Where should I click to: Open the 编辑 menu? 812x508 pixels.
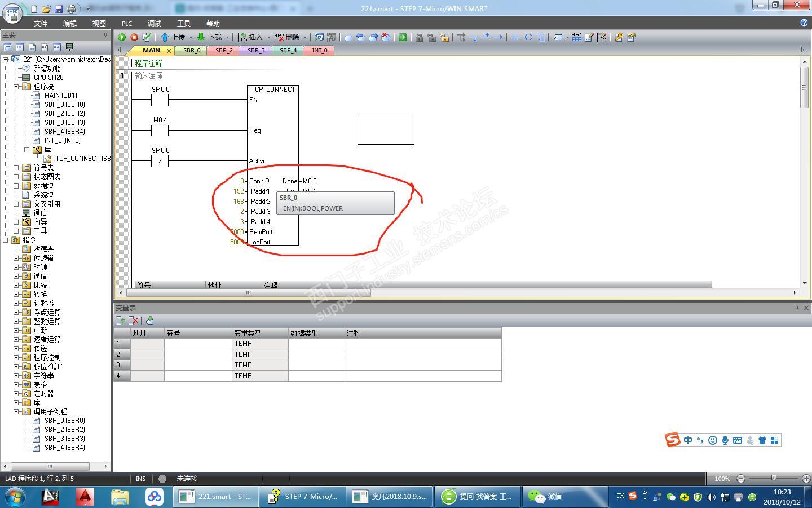70,23
